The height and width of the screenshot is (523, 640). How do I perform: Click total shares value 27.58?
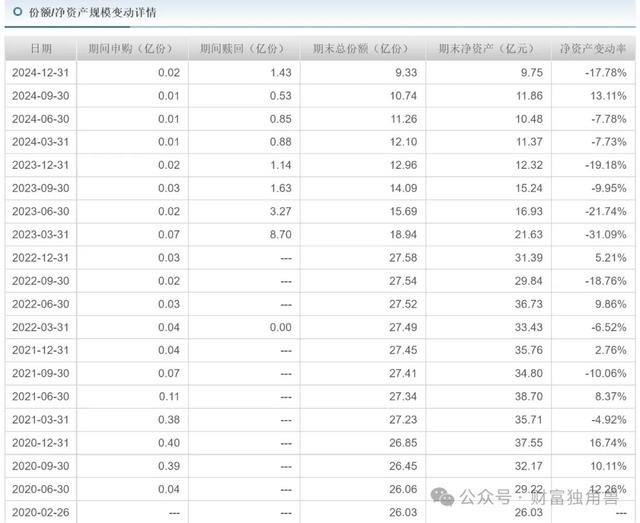(x=403, y=258)
